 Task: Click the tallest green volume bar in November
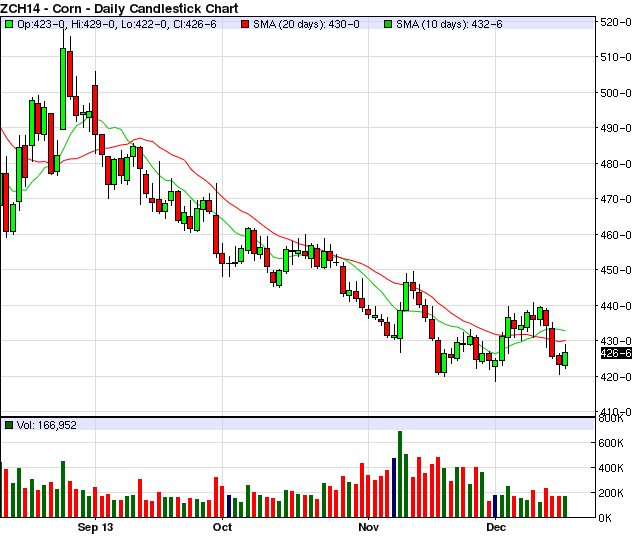click(x=400, y=474)
